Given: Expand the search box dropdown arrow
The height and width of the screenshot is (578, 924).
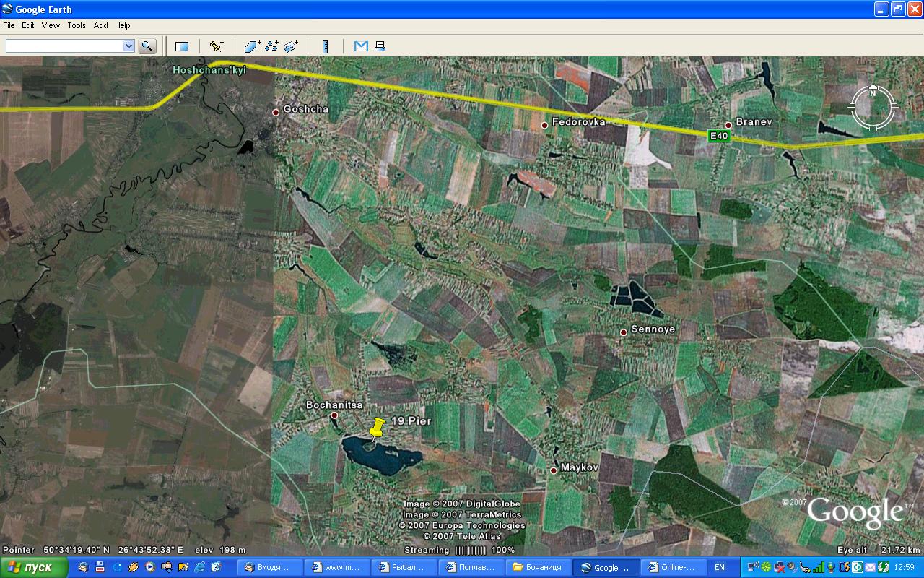Looking at the screenshot, I should pyautogui.click(x=128, y=46).
